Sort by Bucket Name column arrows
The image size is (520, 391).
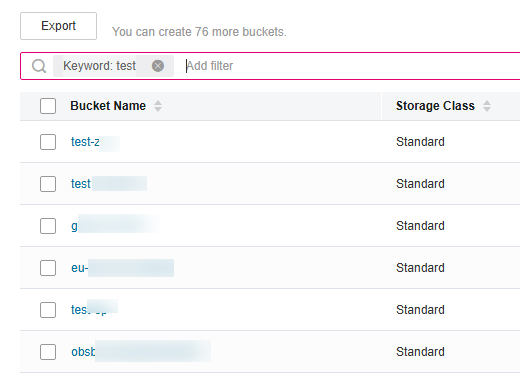coord(158,106)
